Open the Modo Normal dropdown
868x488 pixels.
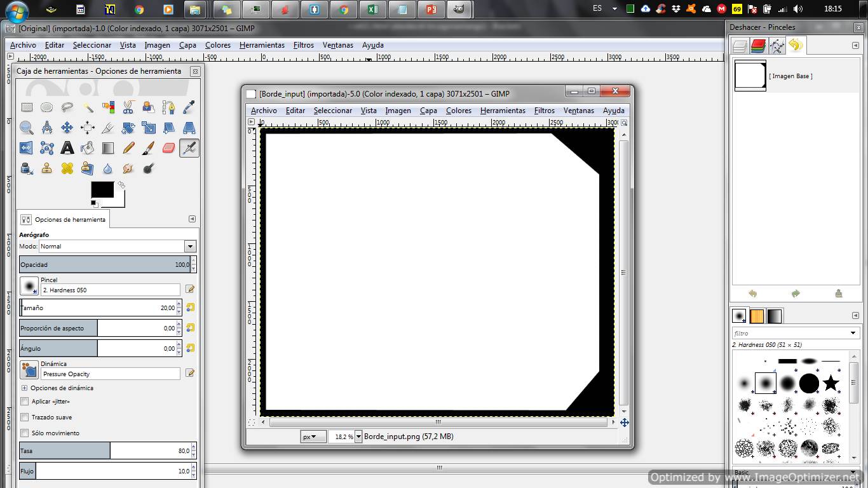click(190, 246)
